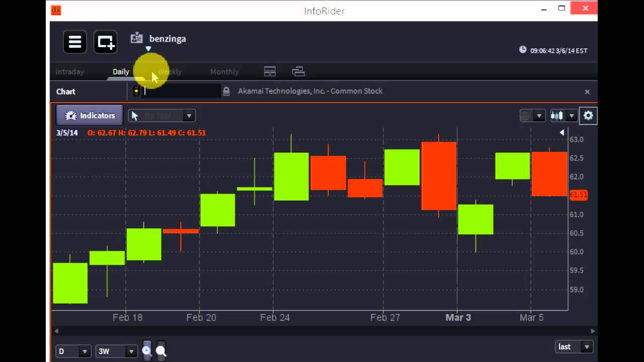Click the tile windows layout icon

[x=270, y=71]
